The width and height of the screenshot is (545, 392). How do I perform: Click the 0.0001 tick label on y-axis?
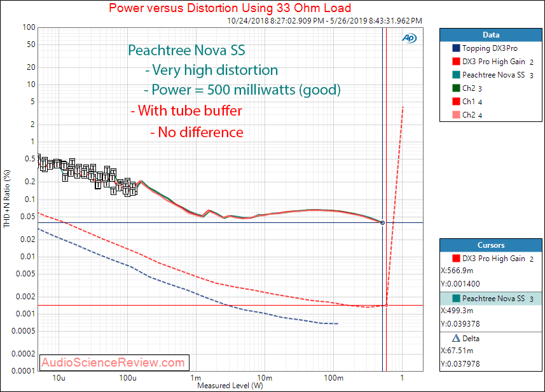click(24, 371)
